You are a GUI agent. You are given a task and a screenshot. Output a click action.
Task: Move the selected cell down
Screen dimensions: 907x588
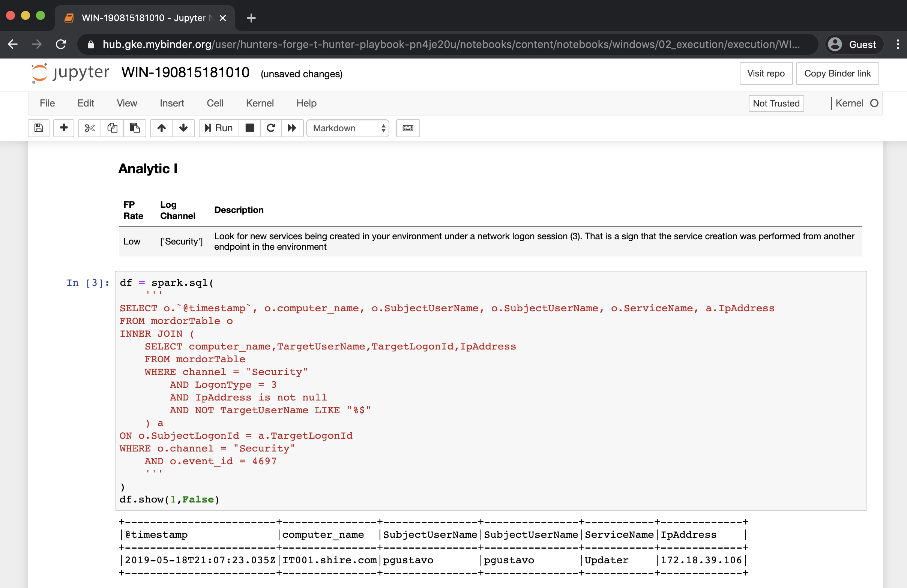click(183, 128)
